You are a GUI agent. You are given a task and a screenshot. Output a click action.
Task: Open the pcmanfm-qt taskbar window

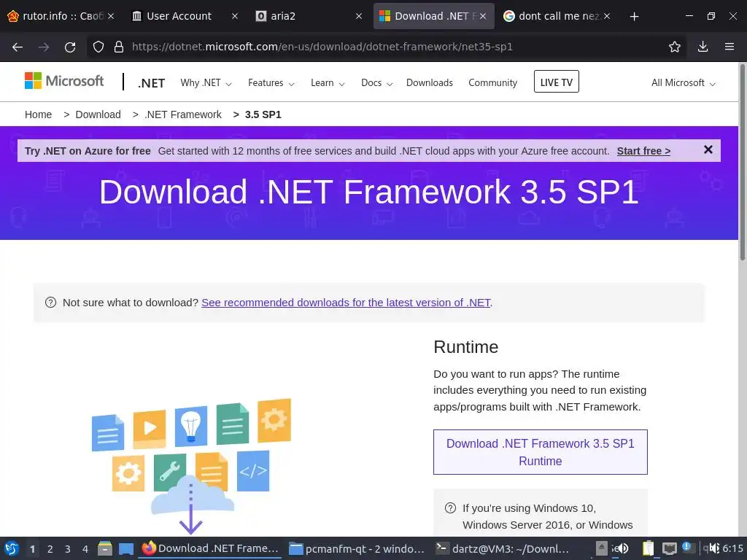point(356,548)
